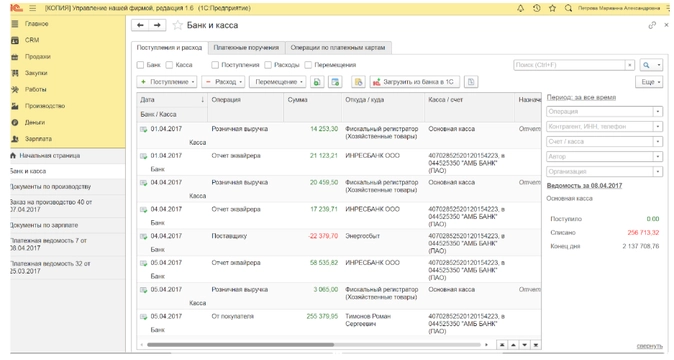Viewport: 674px width, 360px height.
Task: Click the 1C logo icon
Action: [x=16, y=8]
